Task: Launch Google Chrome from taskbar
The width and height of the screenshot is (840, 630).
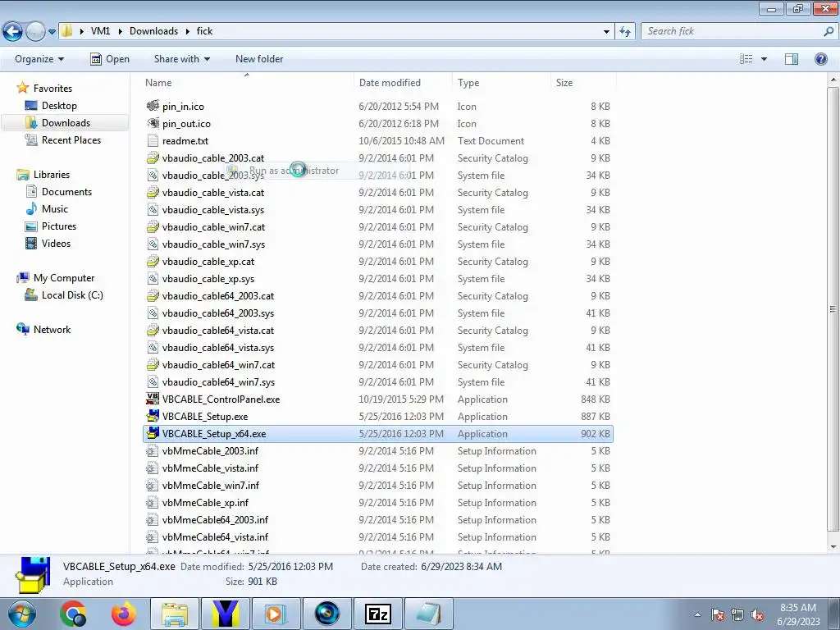Action: 73,614
